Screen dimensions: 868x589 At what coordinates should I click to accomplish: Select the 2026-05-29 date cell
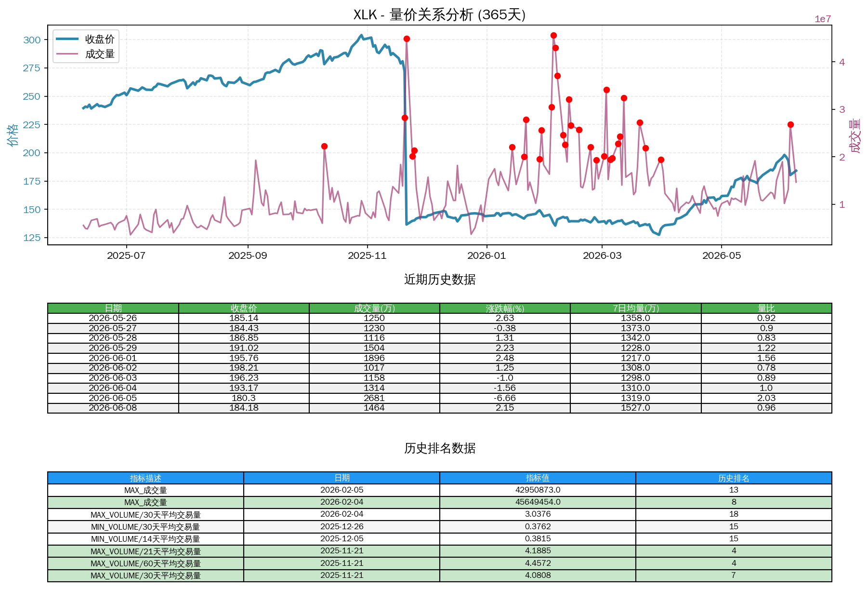point(113,348)
